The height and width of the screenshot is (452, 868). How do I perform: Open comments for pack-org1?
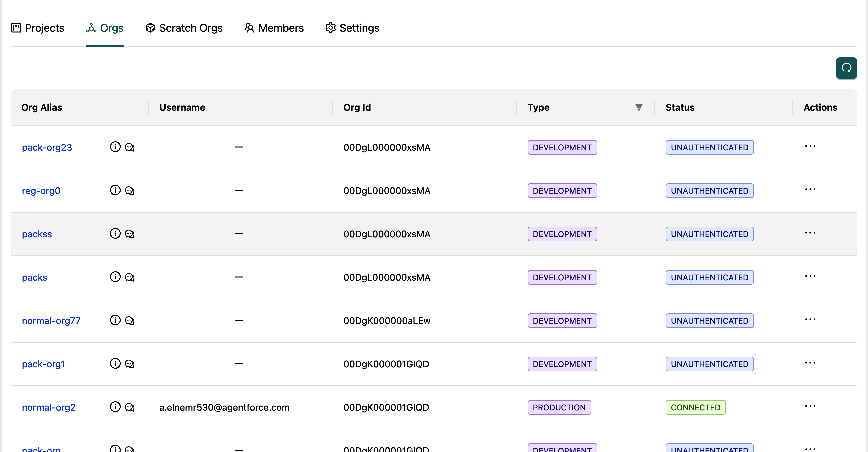pos(130,364)
